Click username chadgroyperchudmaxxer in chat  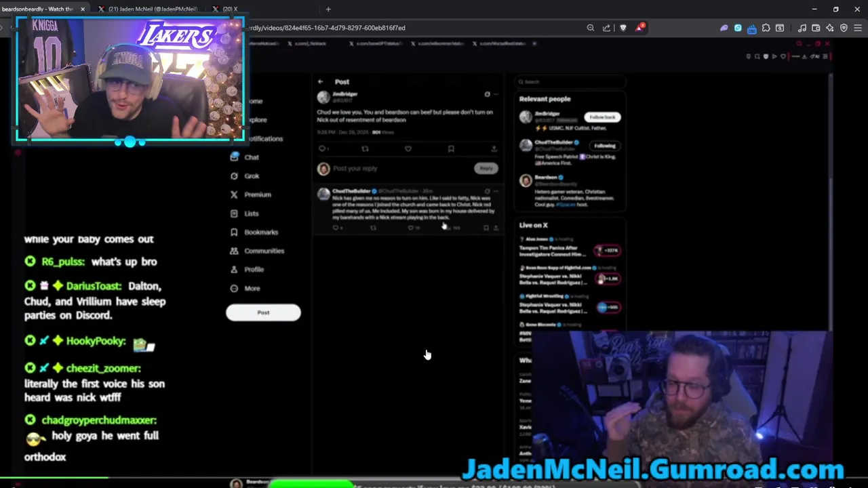point(98,420)
